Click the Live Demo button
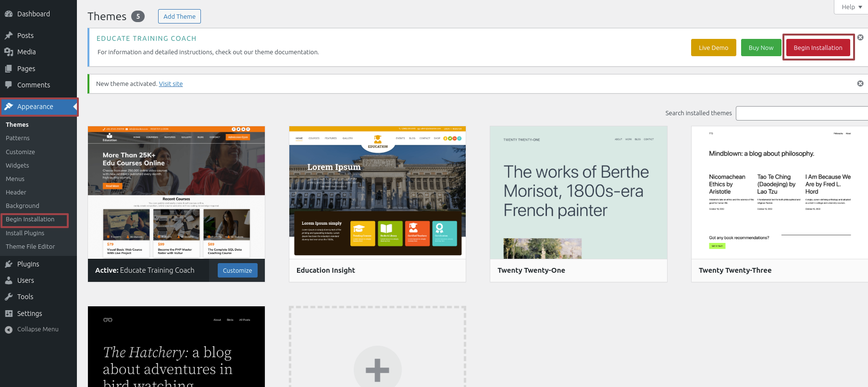The height and width of the screenshot is (387, 868). tap(713, 48)
